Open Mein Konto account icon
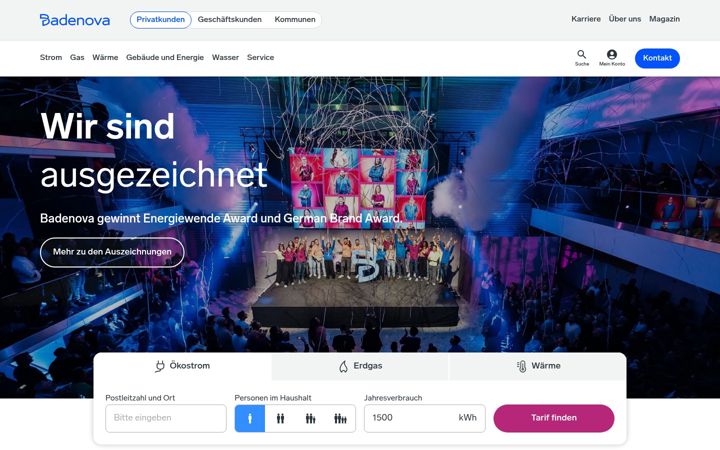Viewport: 720px width, 450px height. pyautogui.click(x=612, y=58)
